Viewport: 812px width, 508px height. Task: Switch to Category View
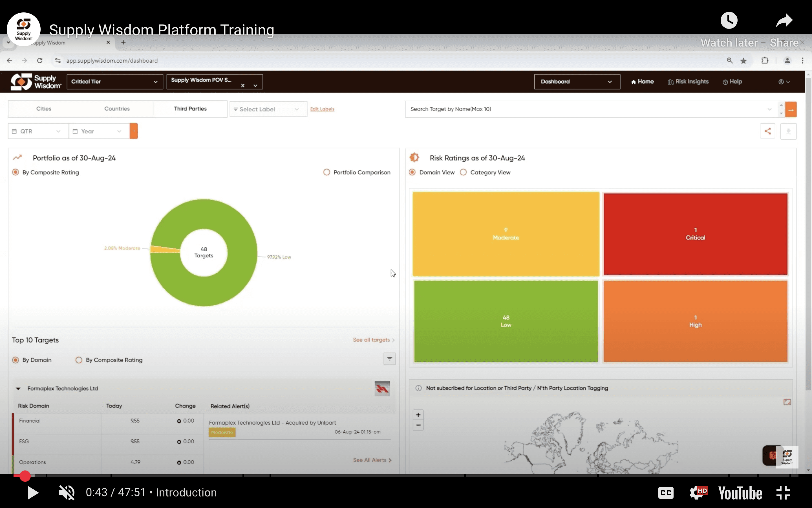pos(464,172)
